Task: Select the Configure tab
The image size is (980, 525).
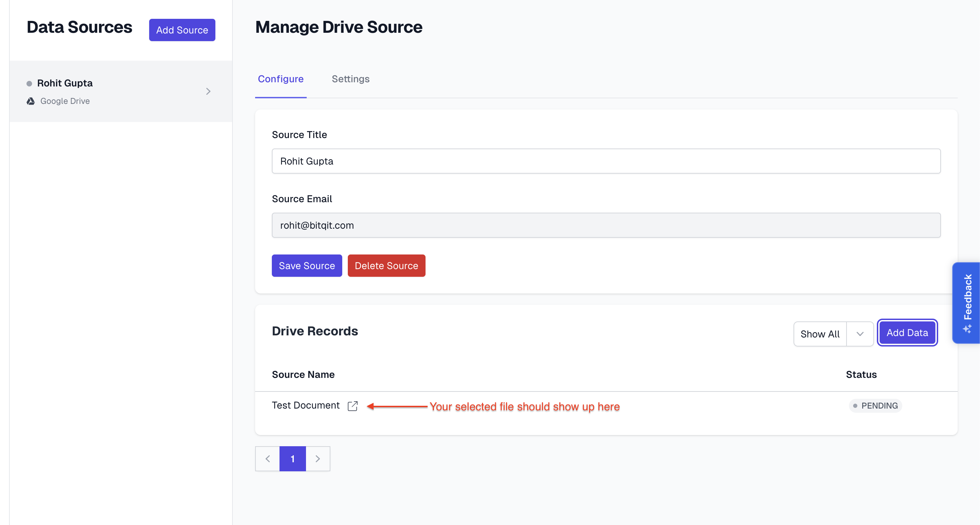Action: pyautogui.click(x=281, y=79)
